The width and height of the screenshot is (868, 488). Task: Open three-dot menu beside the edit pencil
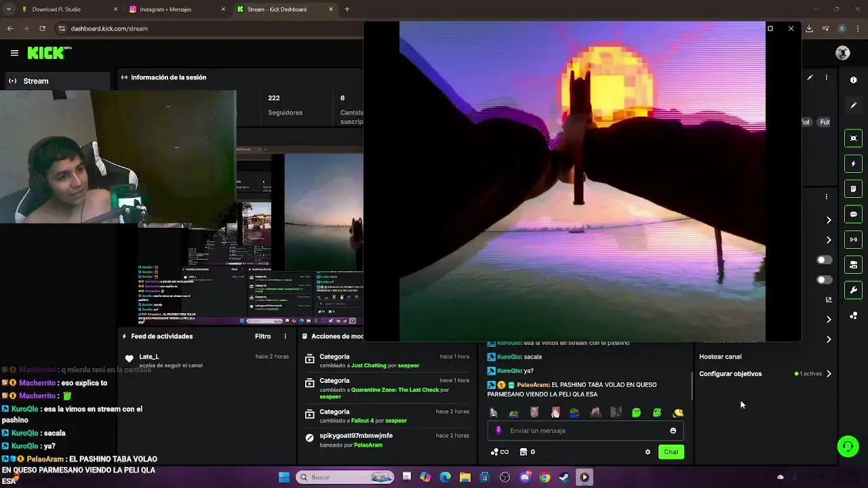click(826, 78)
